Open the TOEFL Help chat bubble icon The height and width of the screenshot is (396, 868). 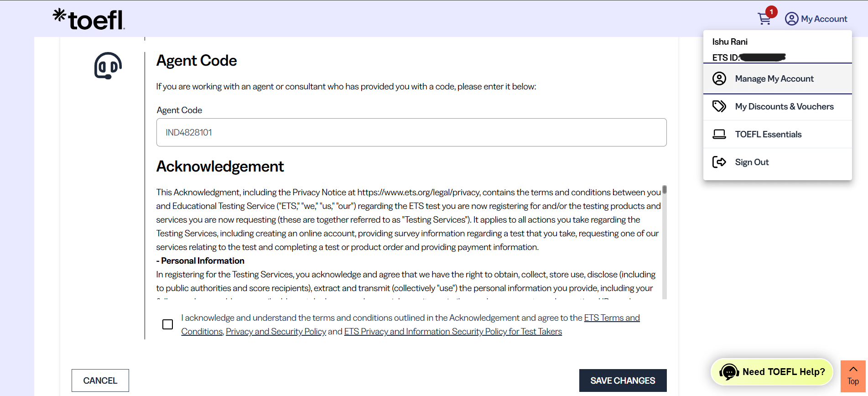tap(729, 371)
